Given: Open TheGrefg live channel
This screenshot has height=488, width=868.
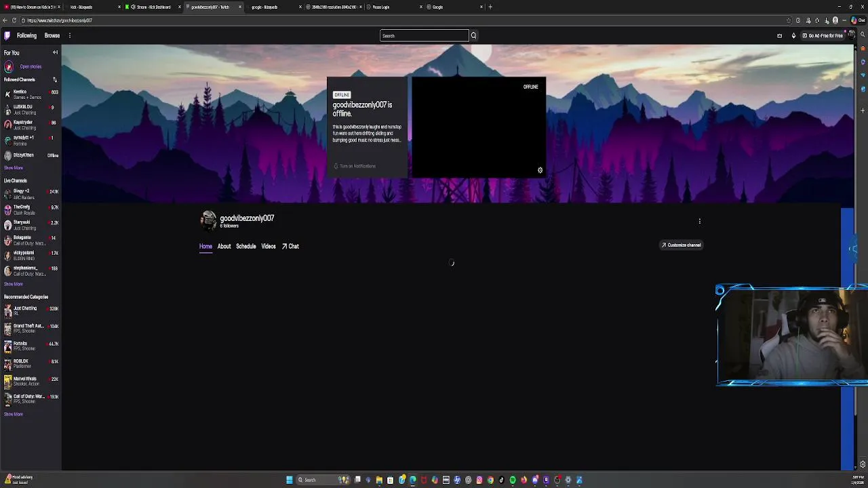Looking at the screenshot, I should 31,209.
